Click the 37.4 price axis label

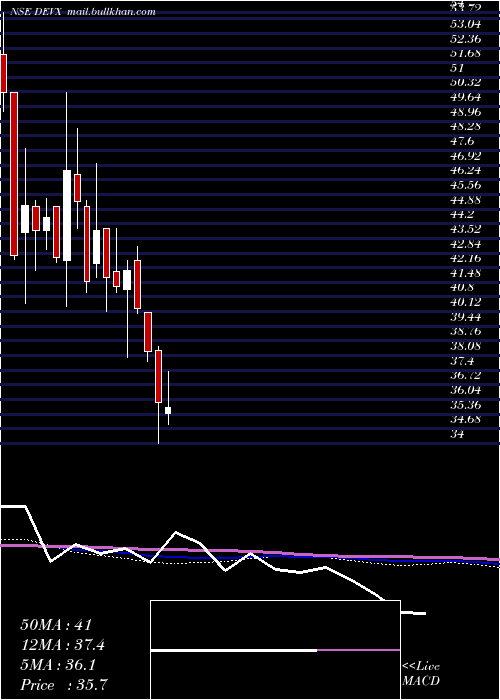462,361
